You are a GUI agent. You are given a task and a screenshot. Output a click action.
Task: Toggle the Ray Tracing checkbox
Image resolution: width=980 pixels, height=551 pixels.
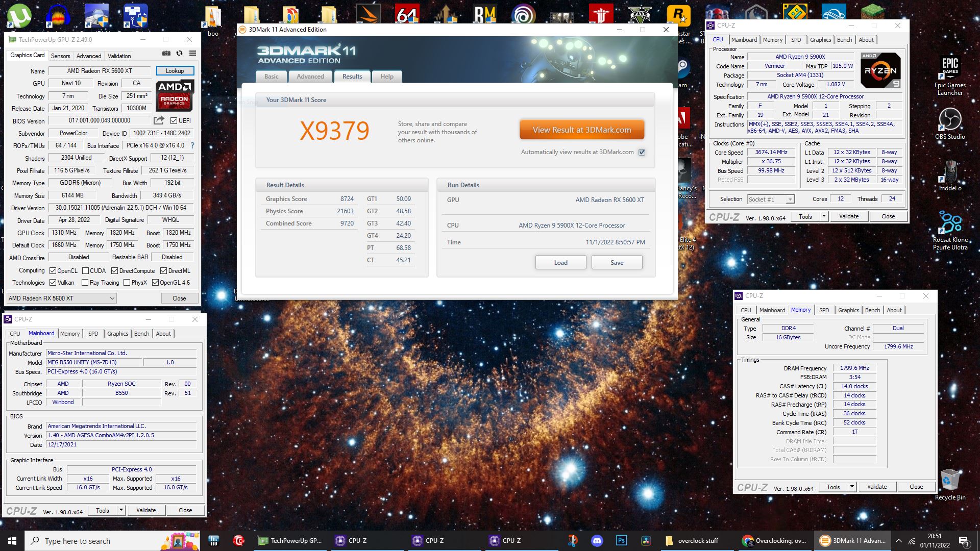point(85,283)
